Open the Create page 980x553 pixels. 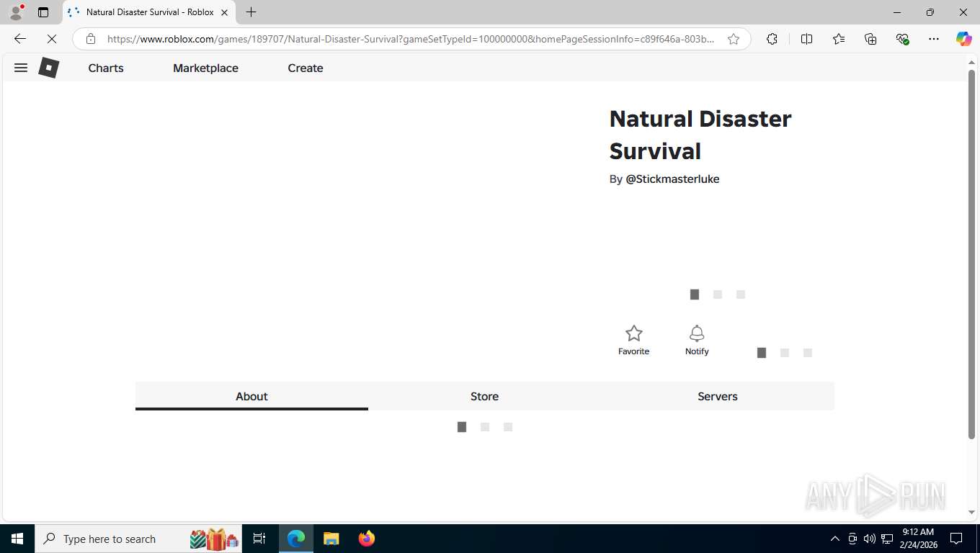pyautogui.click(x=306, y=68)
